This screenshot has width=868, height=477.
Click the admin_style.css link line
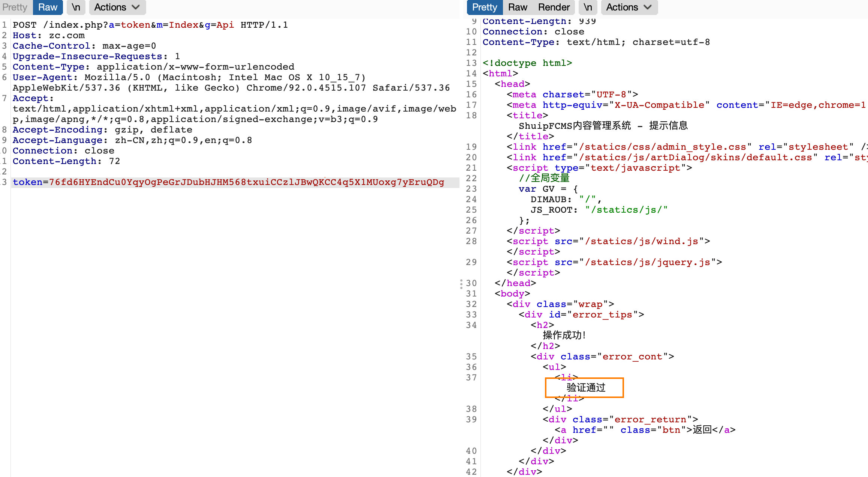click(687, 147)
